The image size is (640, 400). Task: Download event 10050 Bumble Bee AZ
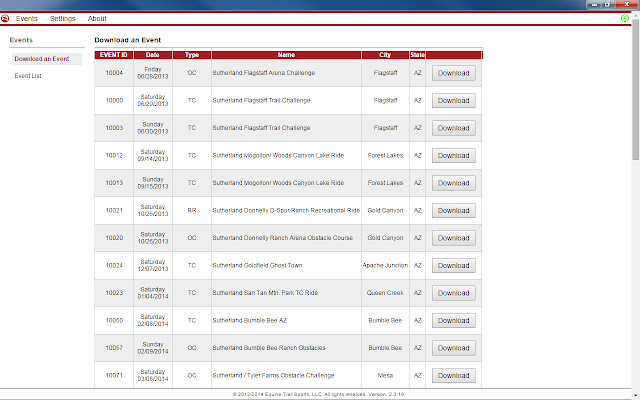(x=453, y=321)
